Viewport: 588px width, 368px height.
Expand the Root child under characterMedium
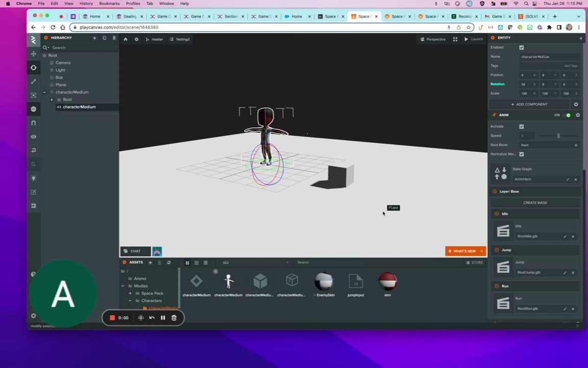coord(52,100)
